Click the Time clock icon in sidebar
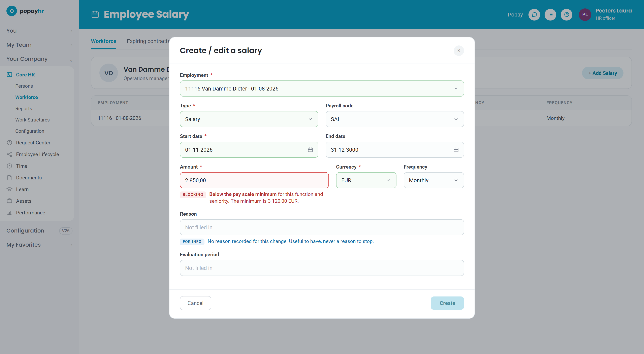The image size is (644, 354). (9, 166)
